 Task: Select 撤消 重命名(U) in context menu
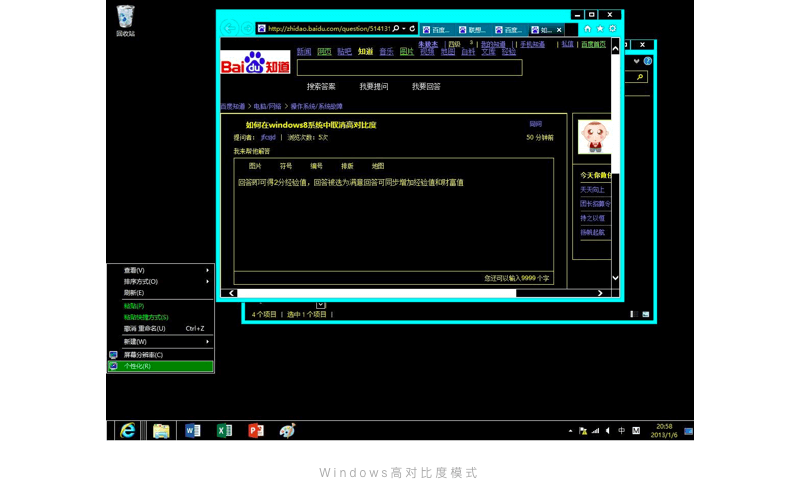(x=160, y=328)
